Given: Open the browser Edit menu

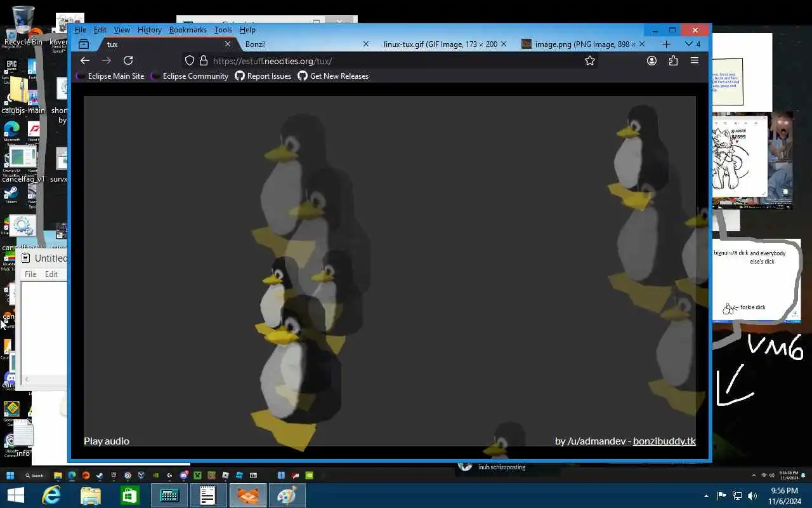Looking at the screenshot, I should coord(100,30).
